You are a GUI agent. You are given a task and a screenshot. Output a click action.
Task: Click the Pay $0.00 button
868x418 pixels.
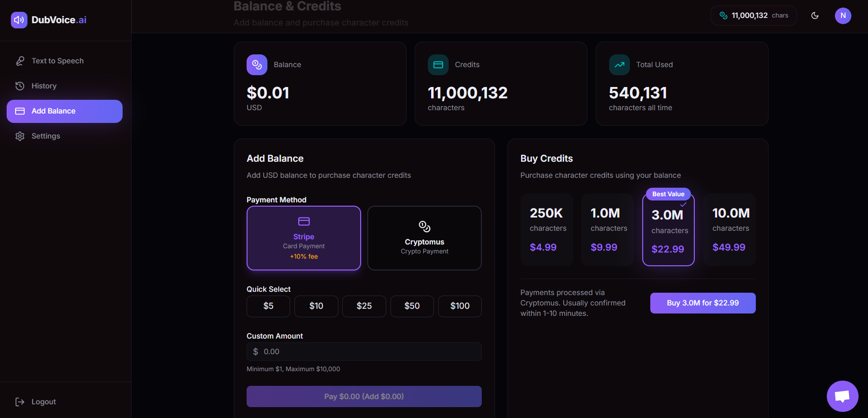point(363,396)
